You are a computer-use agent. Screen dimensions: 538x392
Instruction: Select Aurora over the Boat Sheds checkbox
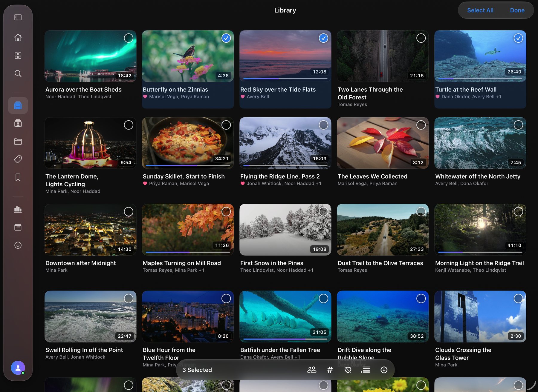click(x=129, y=38)
